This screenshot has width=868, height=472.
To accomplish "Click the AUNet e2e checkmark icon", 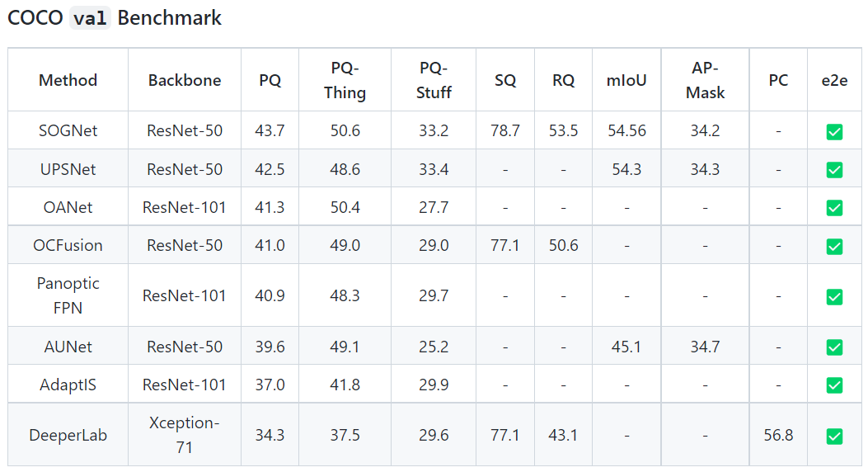I will pyautogui.click(x=834, y=347).
